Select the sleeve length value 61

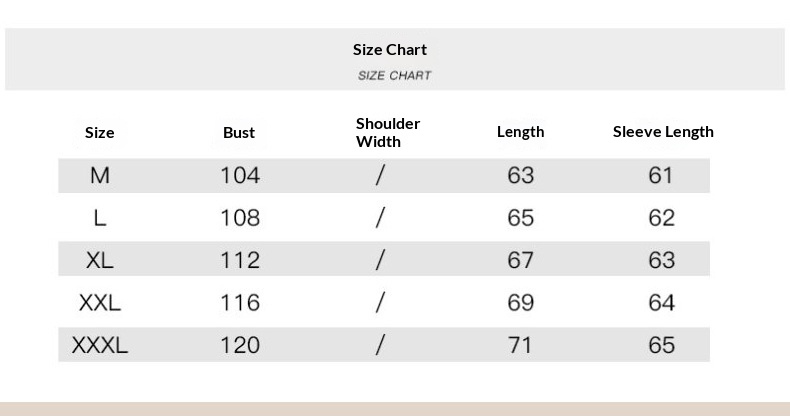(x=661, y=175)
